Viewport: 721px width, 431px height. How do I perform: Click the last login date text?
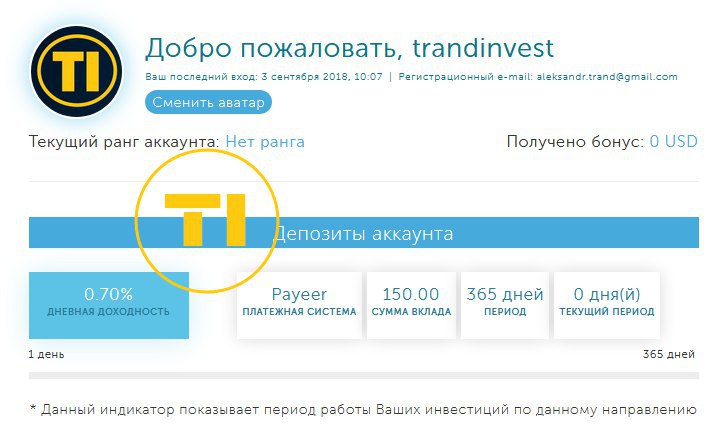pos(263,77)
